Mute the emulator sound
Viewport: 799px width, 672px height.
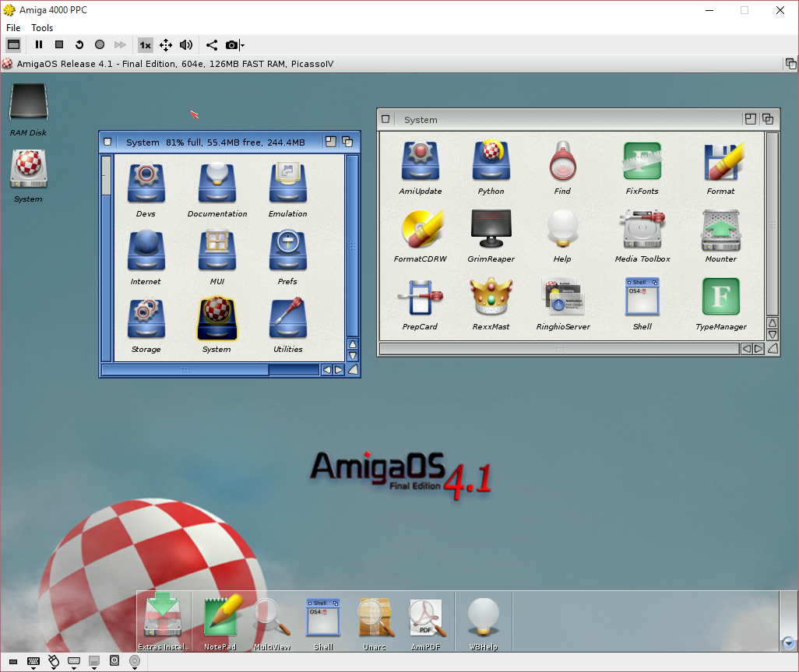click(x=186, y=45)
